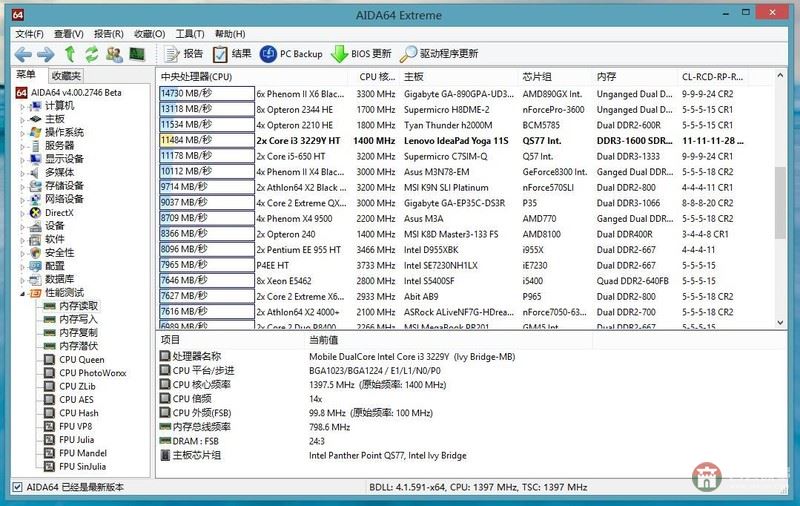Select CPU PhotoWorxx benchmark
Image resolution: width=800 pixels, height=506 pixels.
point(92,373)
